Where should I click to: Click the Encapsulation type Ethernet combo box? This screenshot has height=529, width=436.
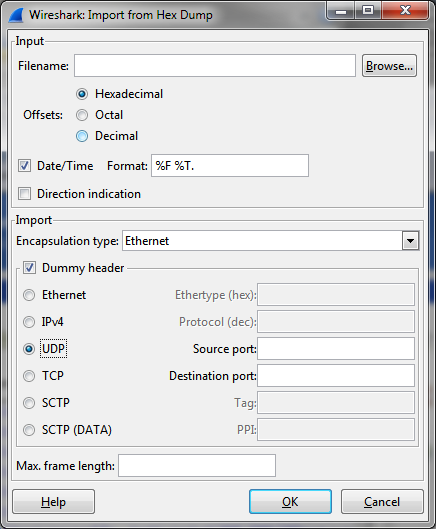tap(271, 241)
